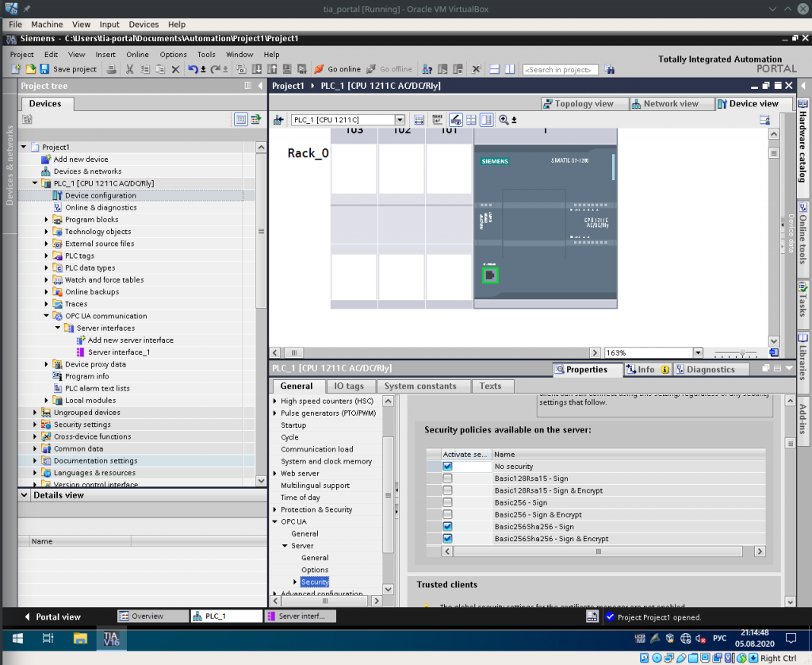812x665 pixels.
Task: Open the Server interf... editor button
Action: click(301, 617)
